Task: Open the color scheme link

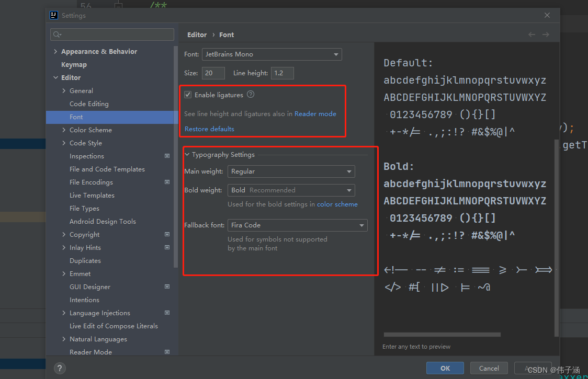Action: [x=337, y=204]
